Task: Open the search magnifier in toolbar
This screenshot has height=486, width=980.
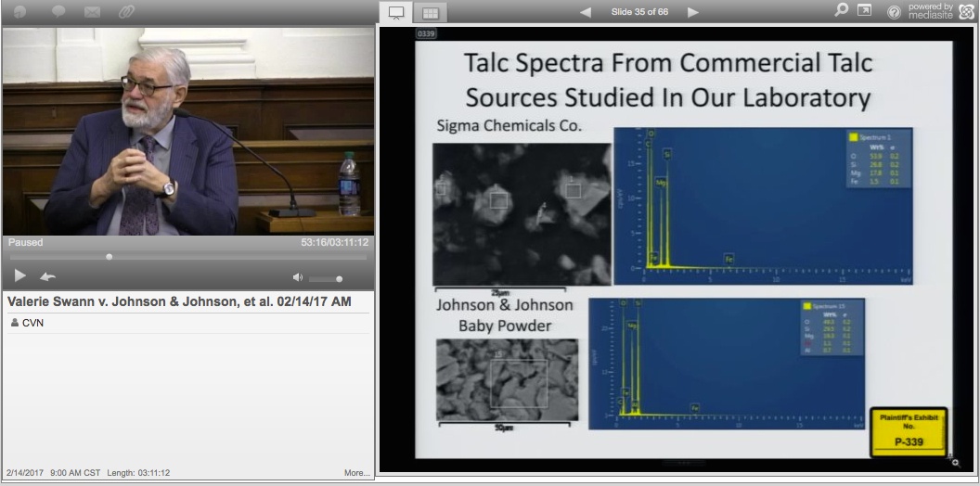Action: [841, 11]
